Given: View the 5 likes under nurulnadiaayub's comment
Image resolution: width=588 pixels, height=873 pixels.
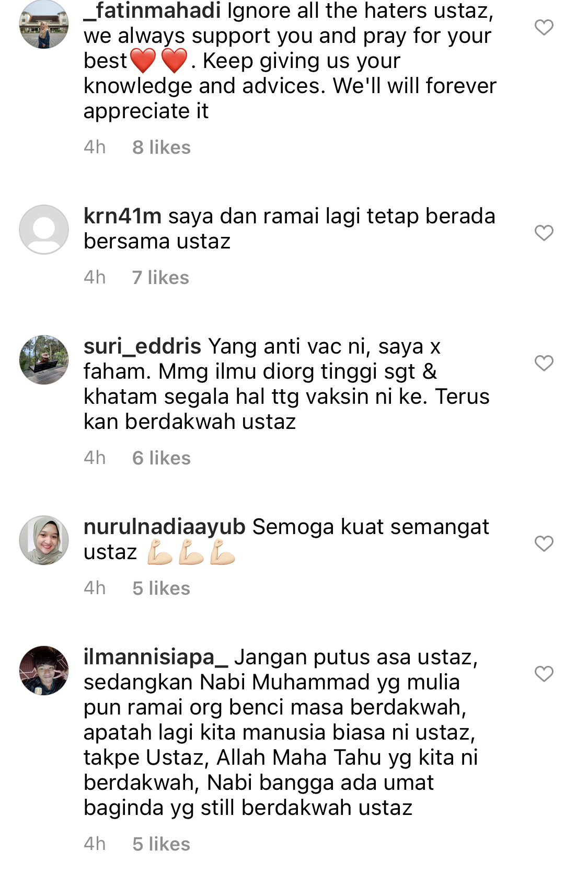Looking at the screenshot, I should pyautogui.click(x=161, y=588).
